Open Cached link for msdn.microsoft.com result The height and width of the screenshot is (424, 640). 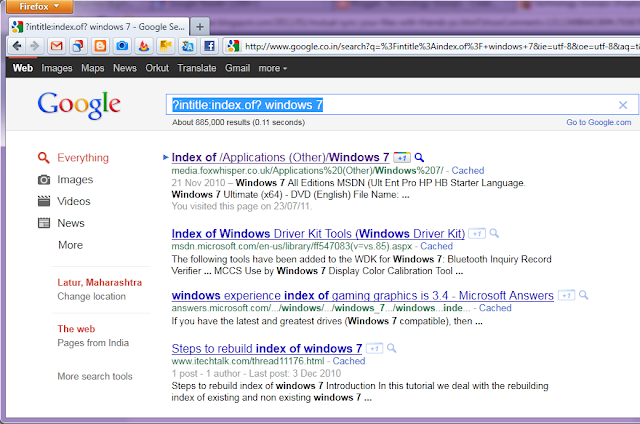[437, 246]
